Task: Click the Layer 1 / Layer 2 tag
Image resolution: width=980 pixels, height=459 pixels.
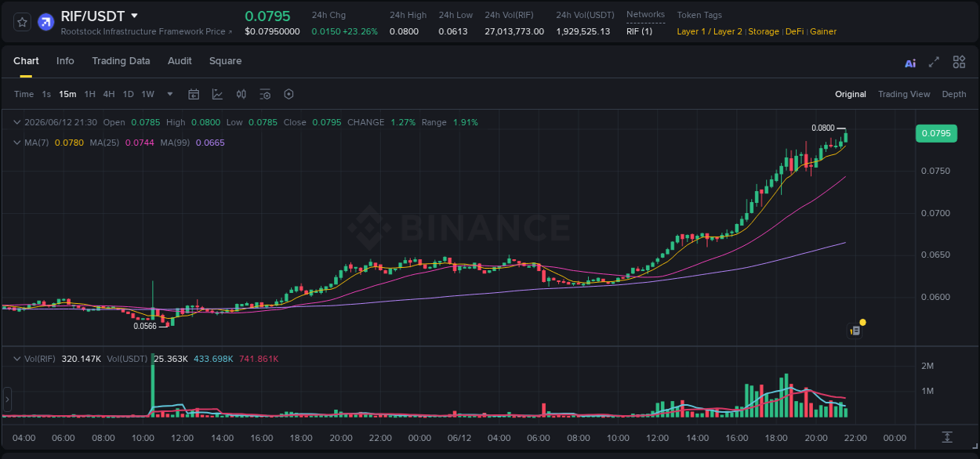Action: [x=710, y=31]
